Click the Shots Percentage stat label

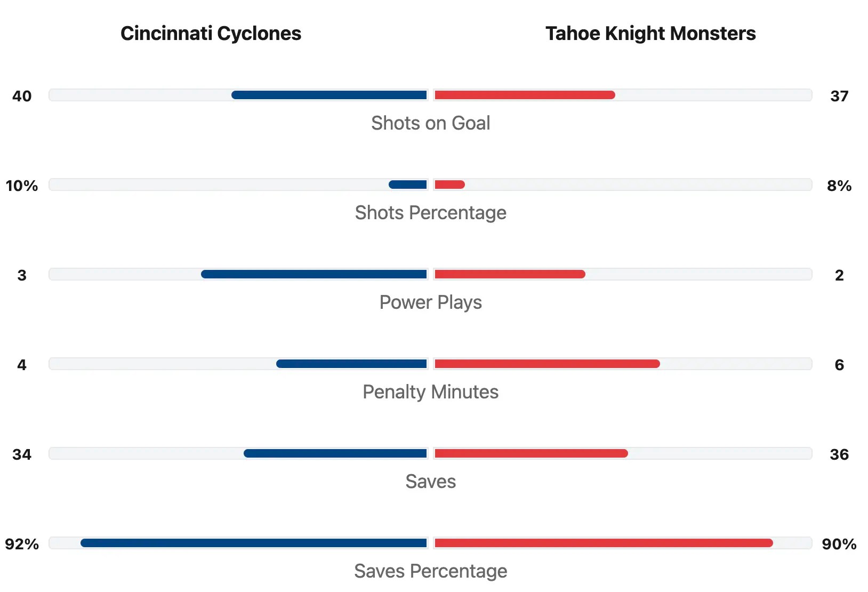click(x=430, y=213)
